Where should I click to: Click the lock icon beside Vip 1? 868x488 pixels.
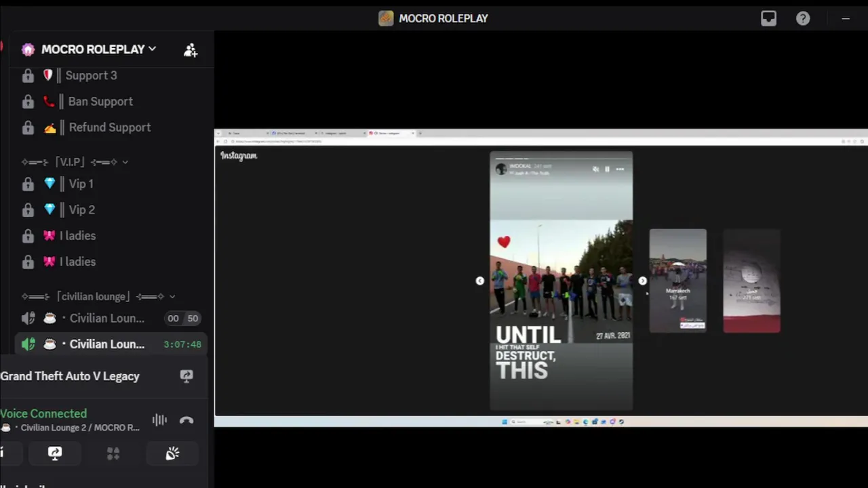pyautogui.click(x=28, y=184)
